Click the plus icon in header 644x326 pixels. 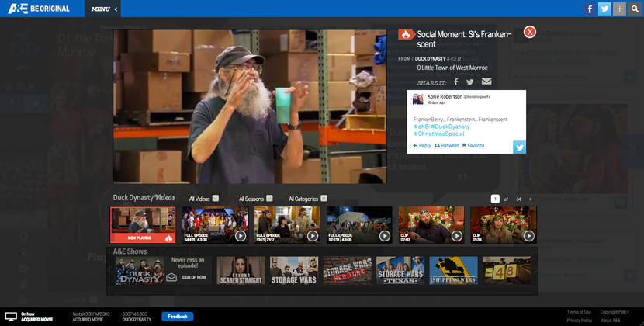619,9
